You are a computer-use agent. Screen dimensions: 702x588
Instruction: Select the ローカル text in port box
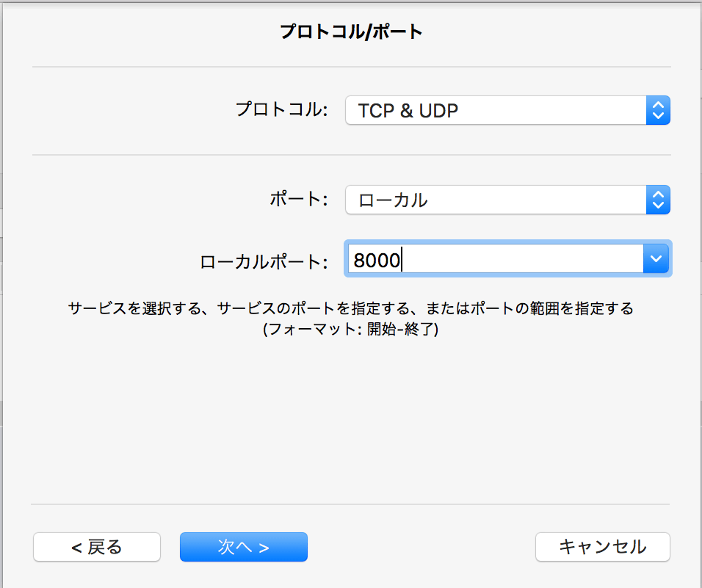click(393, 200)
